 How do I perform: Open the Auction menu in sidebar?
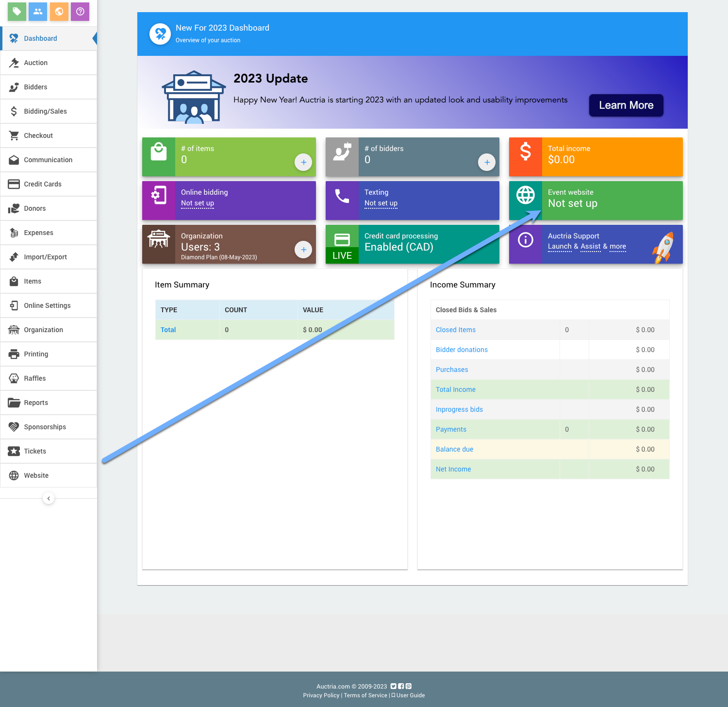pyautogui.click(x=36, y=63)
